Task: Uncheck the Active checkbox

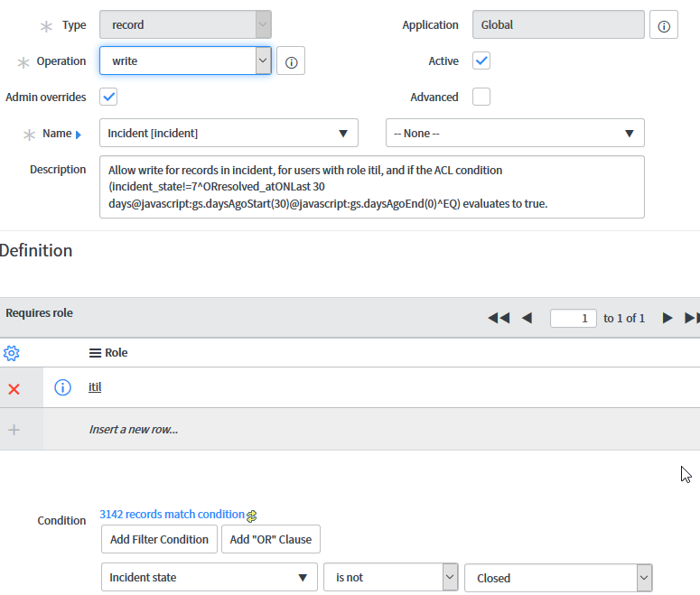Action: [481, 60]
